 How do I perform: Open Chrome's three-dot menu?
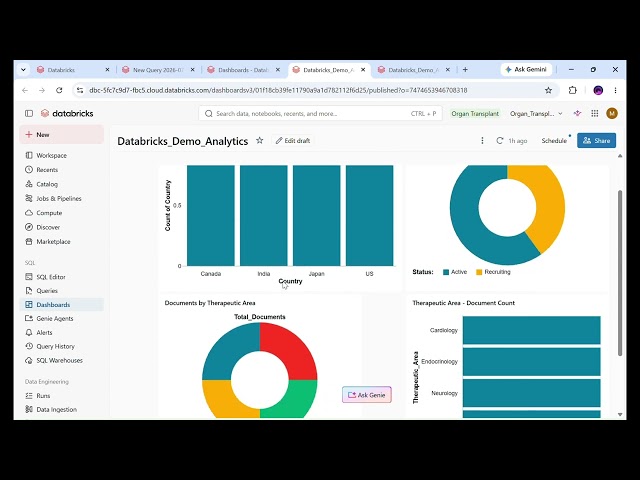tap(616, 90)
